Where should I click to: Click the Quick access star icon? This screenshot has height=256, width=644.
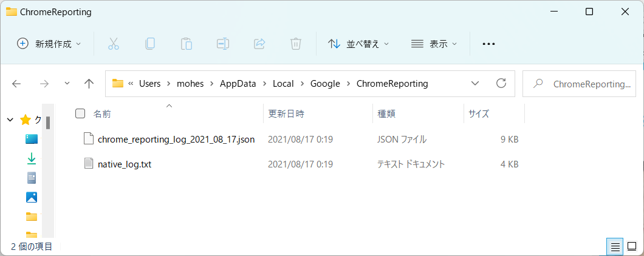tap(26, 120)
